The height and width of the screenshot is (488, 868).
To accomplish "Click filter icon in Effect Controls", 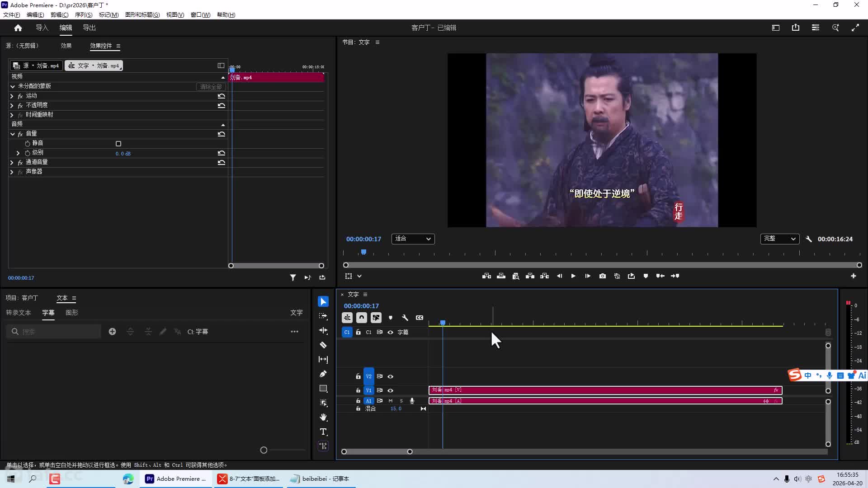I will tap(293, 277).
